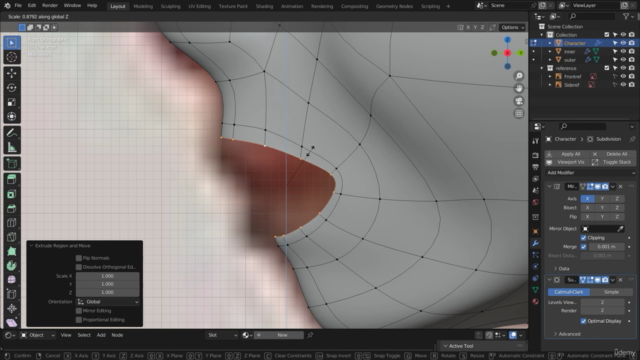Select the Rotate tool

coord(11,88)
